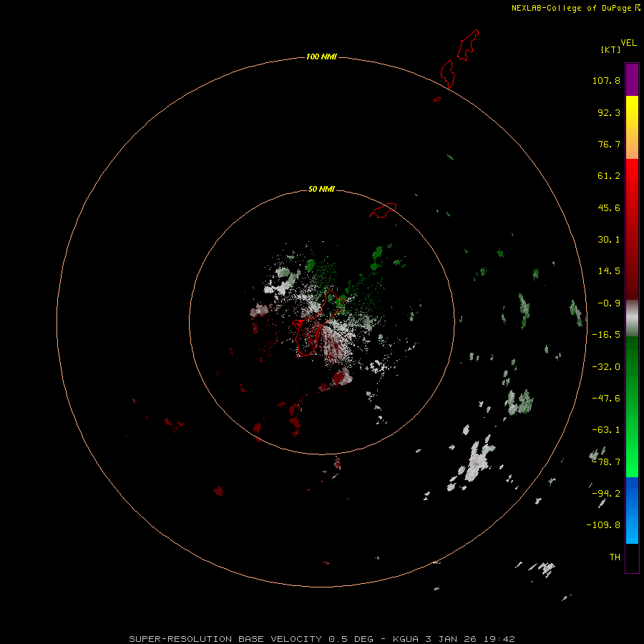Screen dimensions: 644x644
Task: Click the -47.6 legend value
Action: 606,399
